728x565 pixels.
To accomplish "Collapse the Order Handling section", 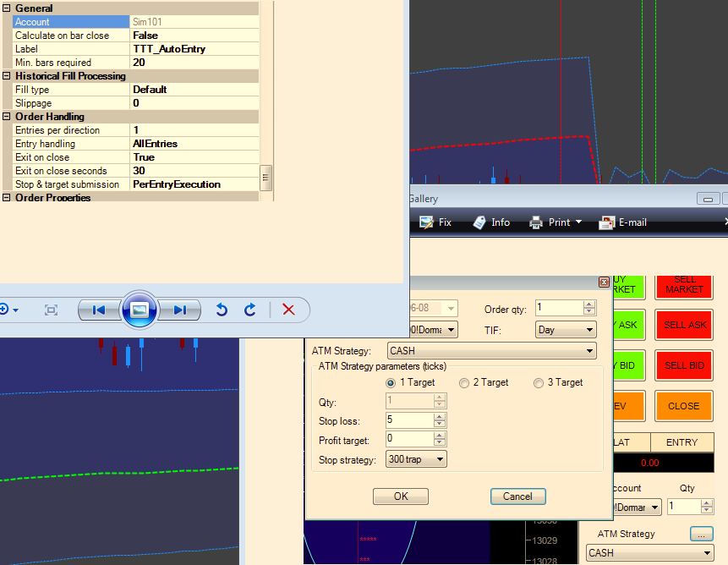I will pyautogui.click(x=7, y=117).
